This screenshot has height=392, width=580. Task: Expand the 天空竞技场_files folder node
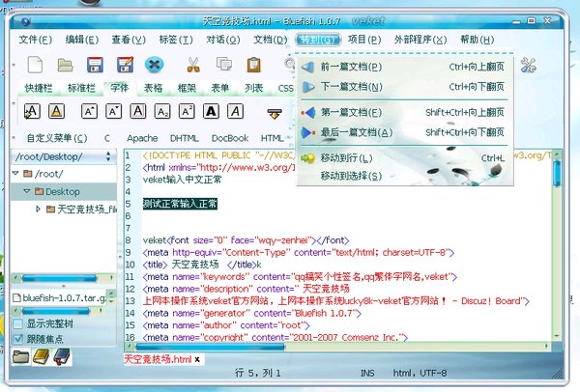[x=38, y=209]
